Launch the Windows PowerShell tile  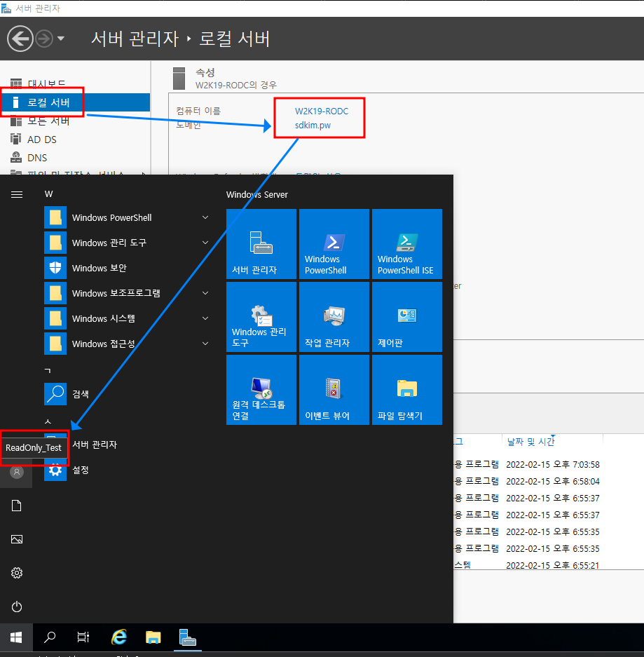pos(334,244)
